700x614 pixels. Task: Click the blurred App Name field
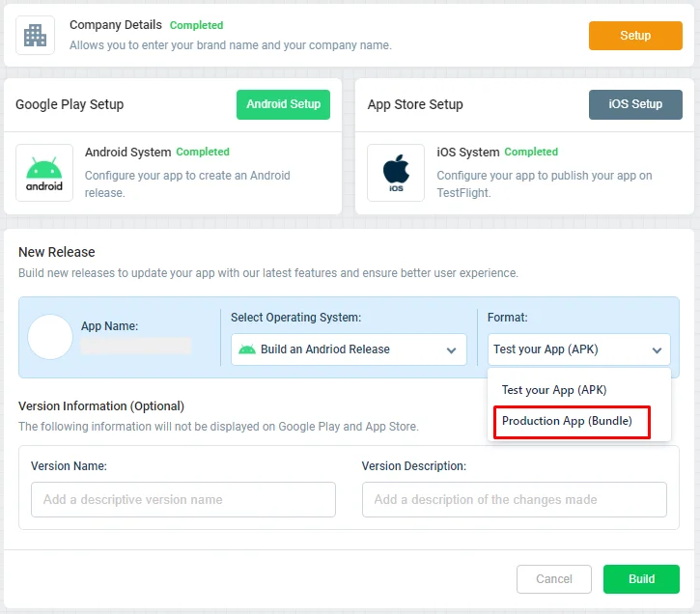pyautogui.click(x=136, y=346)
